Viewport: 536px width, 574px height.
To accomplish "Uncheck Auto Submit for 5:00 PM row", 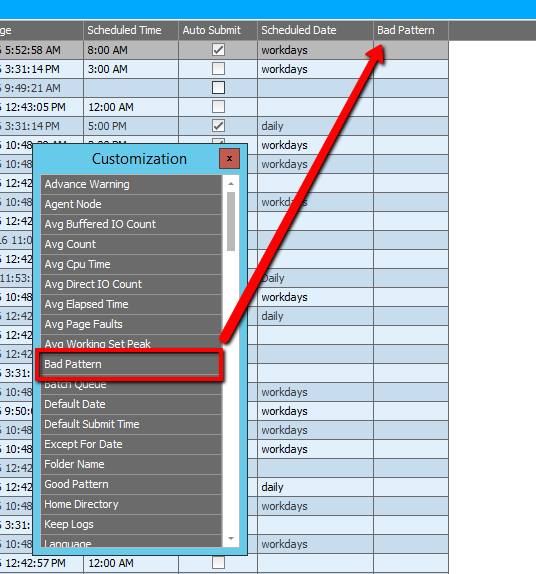I will tap(219, 126).
